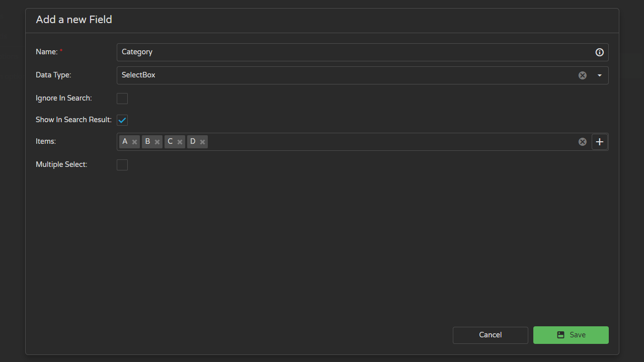Remove item B tag
The width and height of the screenshot is (644, 362).
pyautogui.click(x=157, y=142)
